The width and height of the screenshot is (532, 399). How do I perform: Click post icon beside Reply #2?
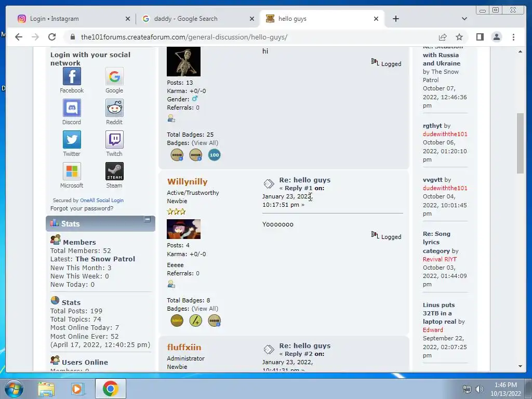click(269, 349)
